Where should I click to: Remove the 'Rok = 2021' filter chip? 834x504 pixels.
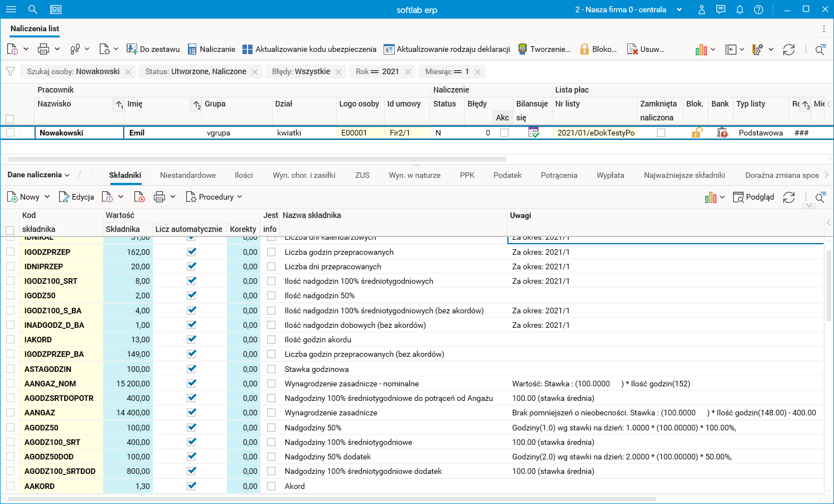(x=408, y=72)
